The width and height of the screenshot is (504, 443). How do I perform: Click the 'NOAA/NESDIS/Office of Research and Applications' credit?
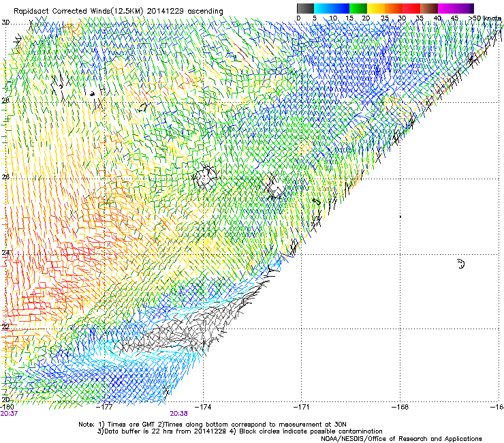tap(401, 439)
